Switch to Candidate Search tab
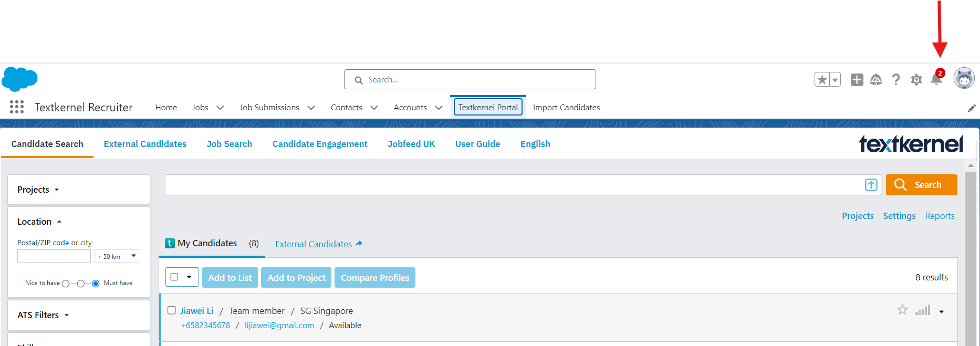Viewport: 980px width, 346px height. (47, 144)
